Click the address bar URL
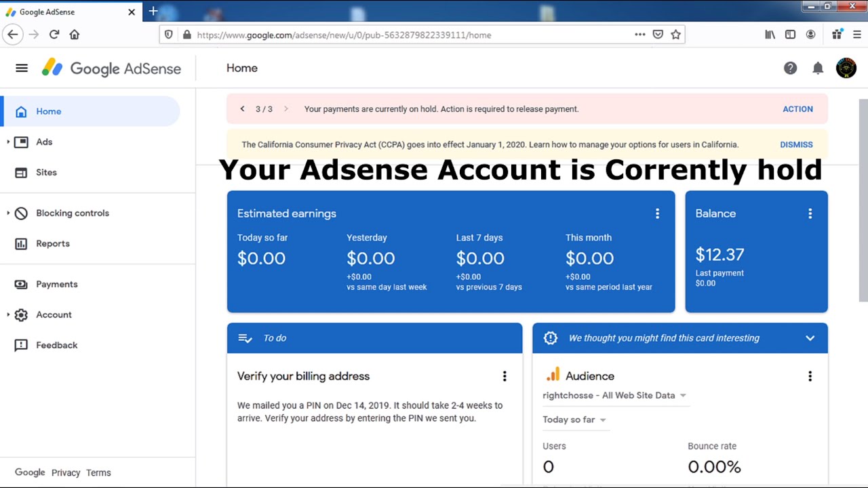868x488 pixels. click(x=344, y=35)
